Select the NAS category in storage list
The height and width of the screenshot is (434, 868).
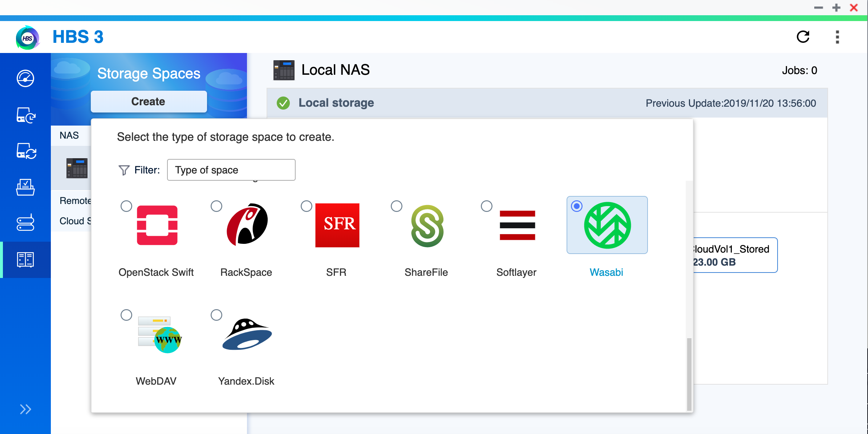point(69,135)
